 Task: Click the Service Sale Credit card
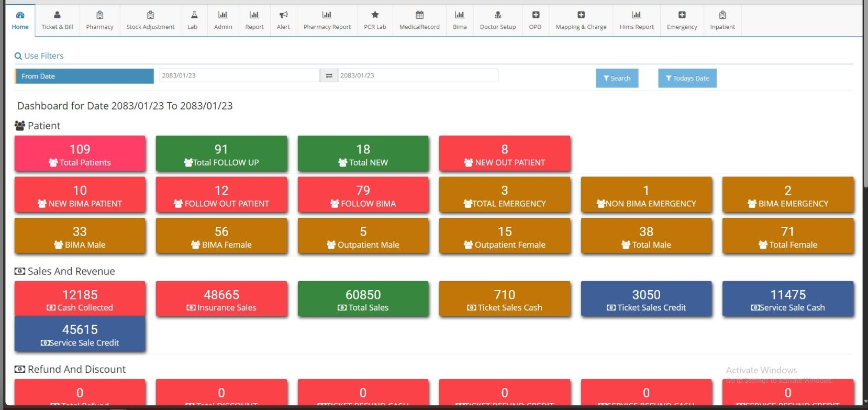pyautogui.click(x=80, y=334)
